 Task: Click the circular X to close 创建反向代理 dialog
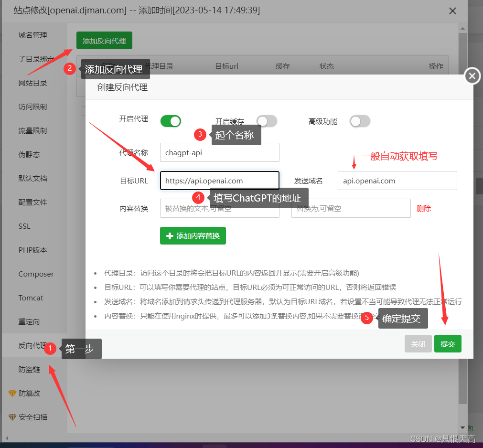point(472,75)
